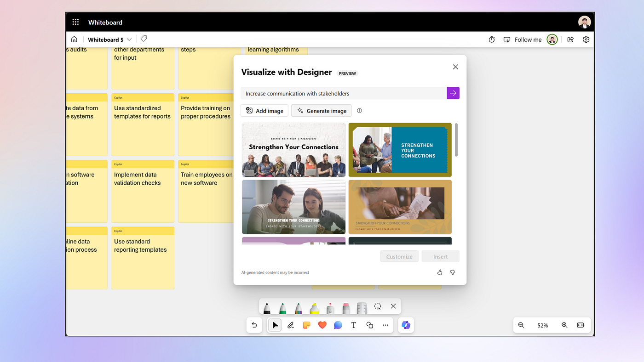The width and height of the screenshot is (644, 362).
Task: Click the fit to screen icon
Action: tap(581, 325)
